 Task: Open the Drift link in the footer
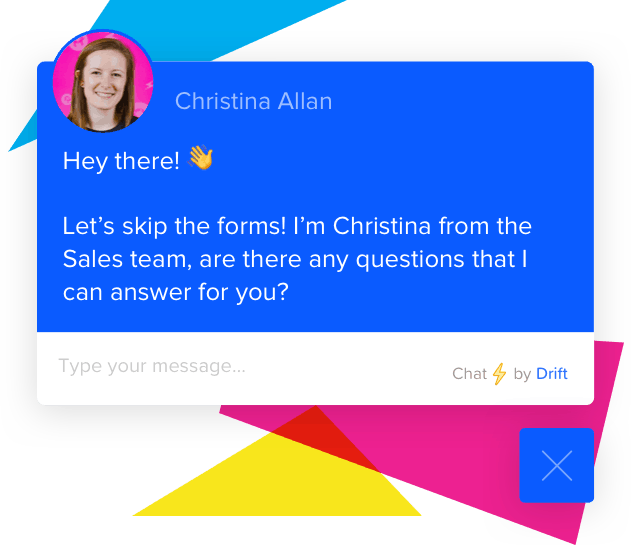click(552, 374)
